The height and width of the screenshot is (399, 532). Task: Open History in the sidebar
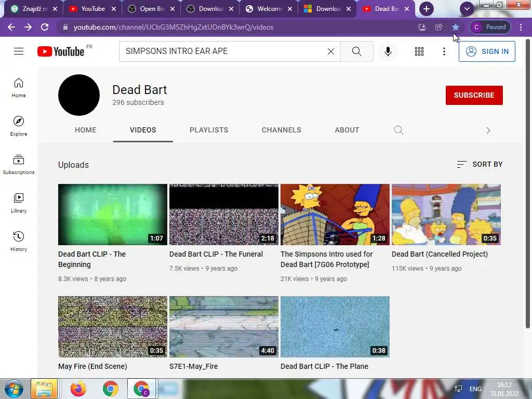tap(19, 241)
